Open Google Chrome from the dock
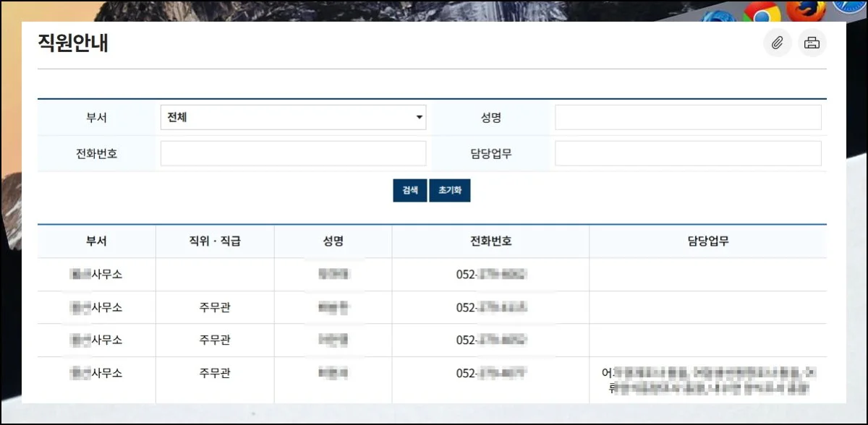Image resolution: width=868 pixels, height=425 pixels. (761, 11)
